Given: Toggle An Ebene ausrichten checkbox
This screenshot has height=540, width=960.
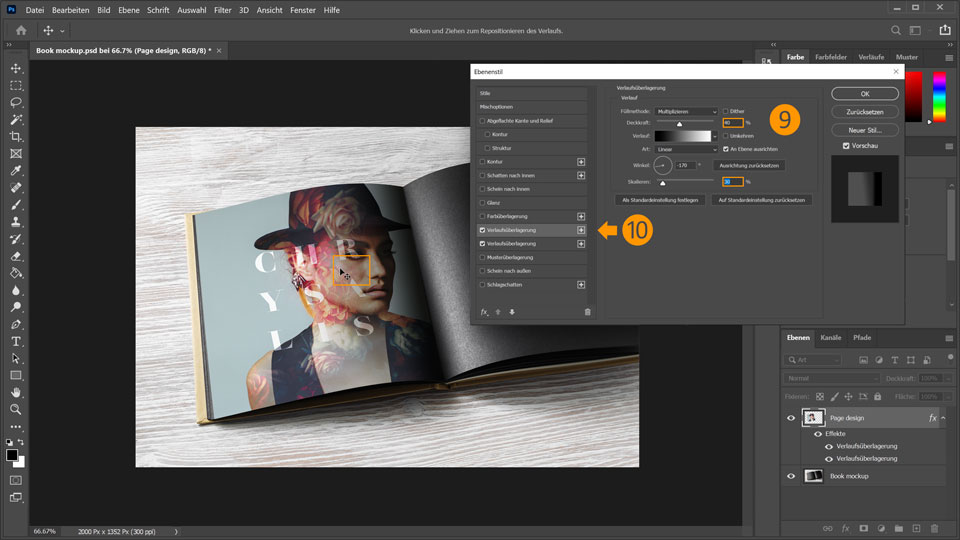Looking at the screenshot, I should [x=726, y=149].
